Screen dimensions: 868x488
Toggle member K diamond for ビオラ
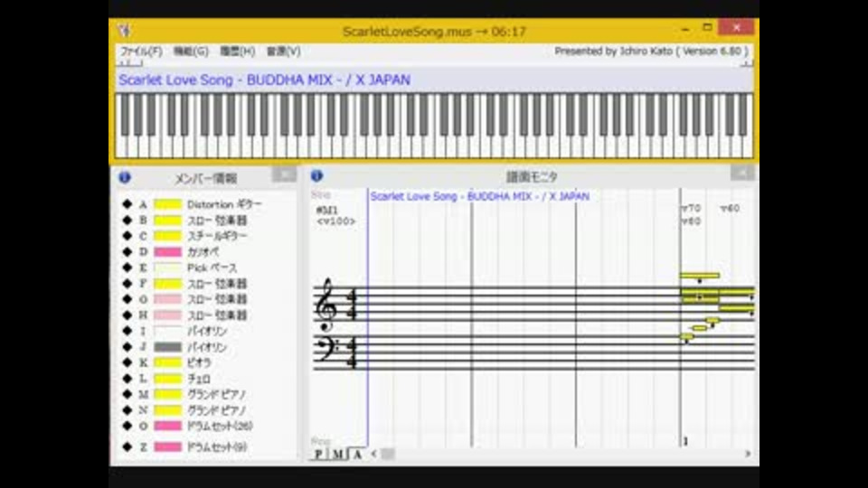click(x=127, y=362)
